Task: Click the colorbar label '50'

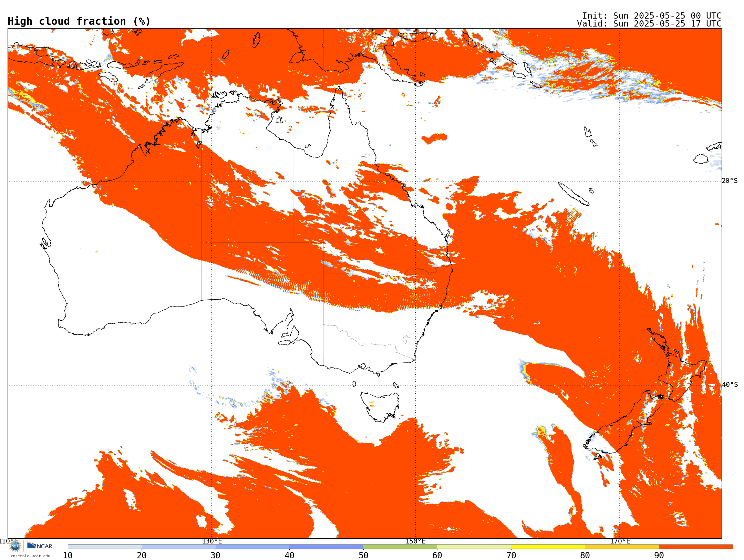Action: point(363,555)
